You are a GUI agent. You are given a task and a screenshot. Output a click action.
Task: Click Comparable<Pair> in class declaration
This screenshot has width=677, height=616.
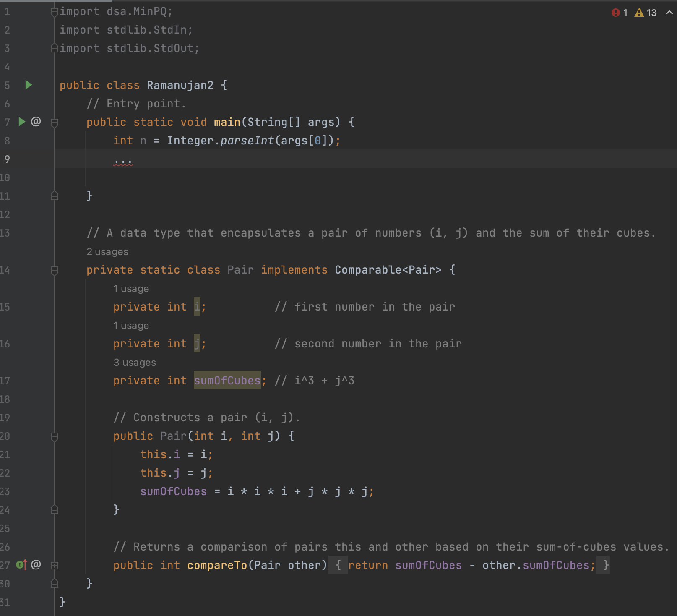point(388,270)
